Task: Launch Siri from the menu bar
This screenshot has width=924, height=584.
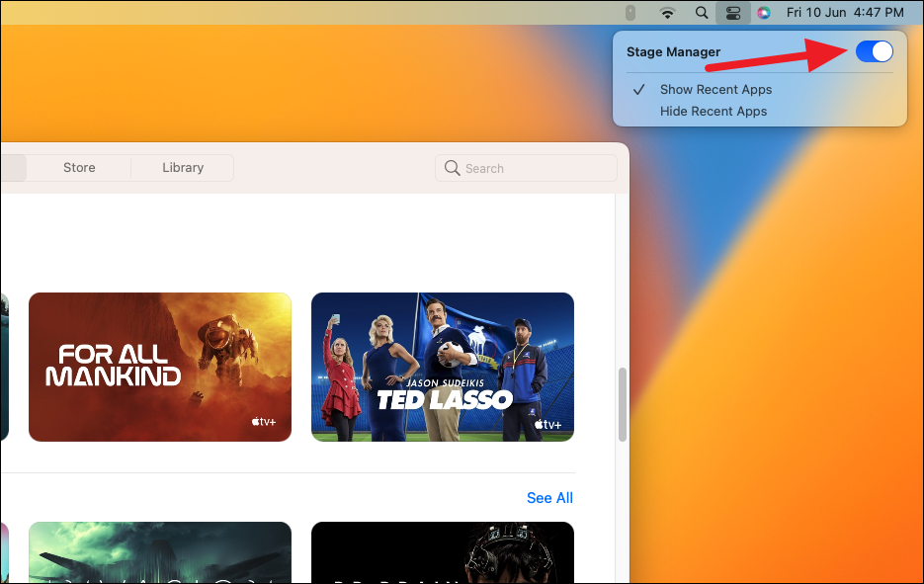Action: 764,13
